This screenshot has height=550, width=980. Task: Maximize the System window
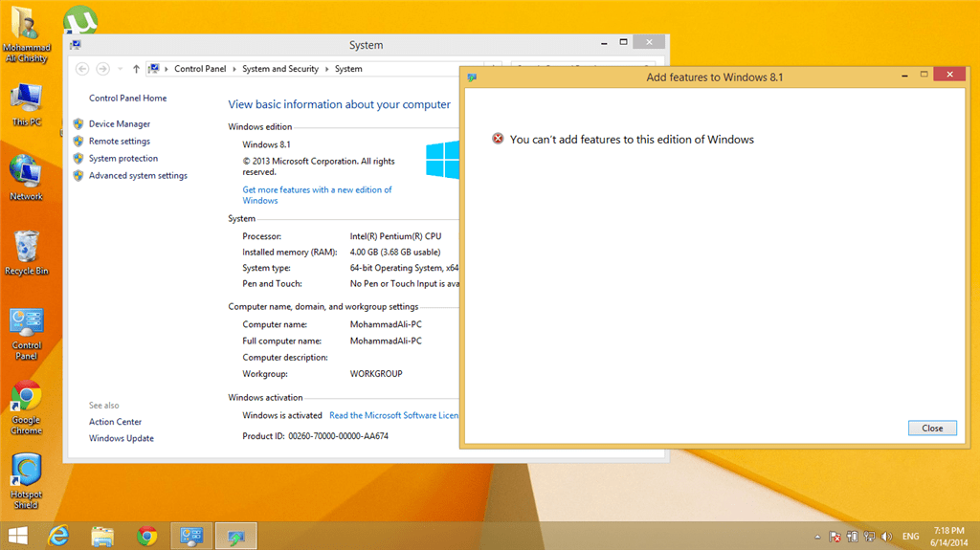[623, 42]
